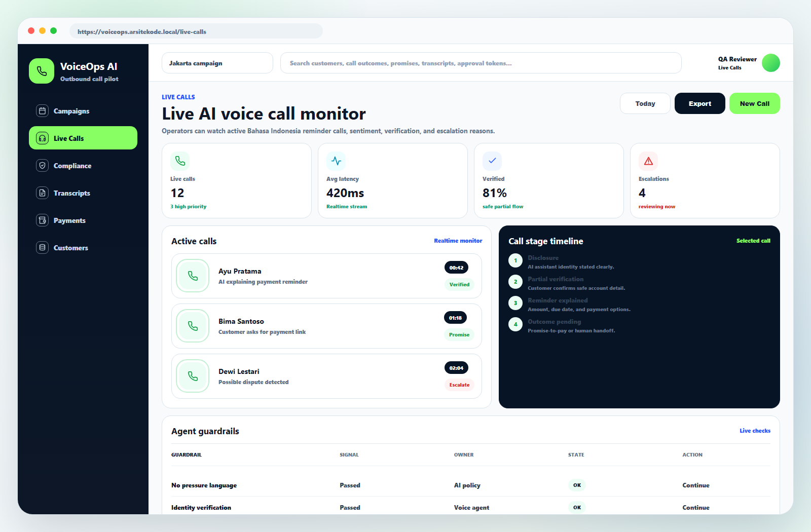Click the Export button
811x532 pixels.
click(700, 103)
